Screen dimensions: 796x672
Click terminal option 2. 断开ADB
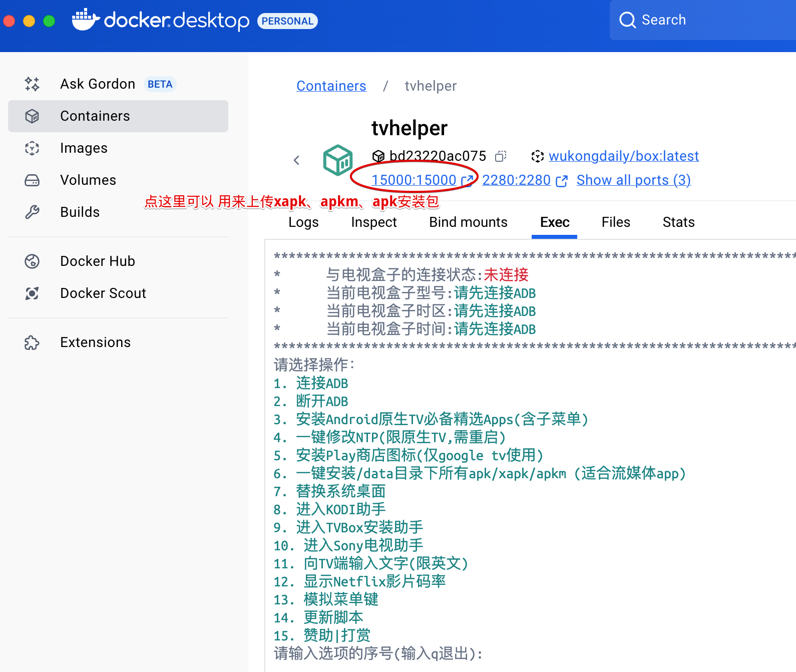tap(310, 402)
